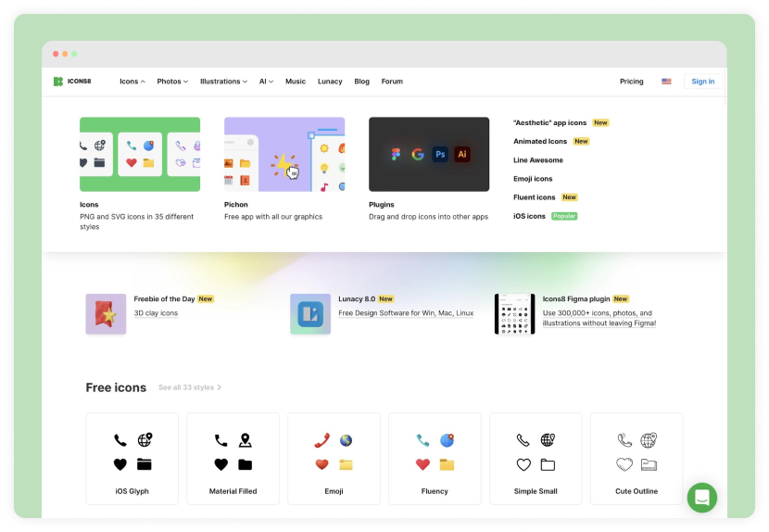The height and width of the screenshot is (532, 769).
Task: Go to the Forum
Action: coord(392,82)
